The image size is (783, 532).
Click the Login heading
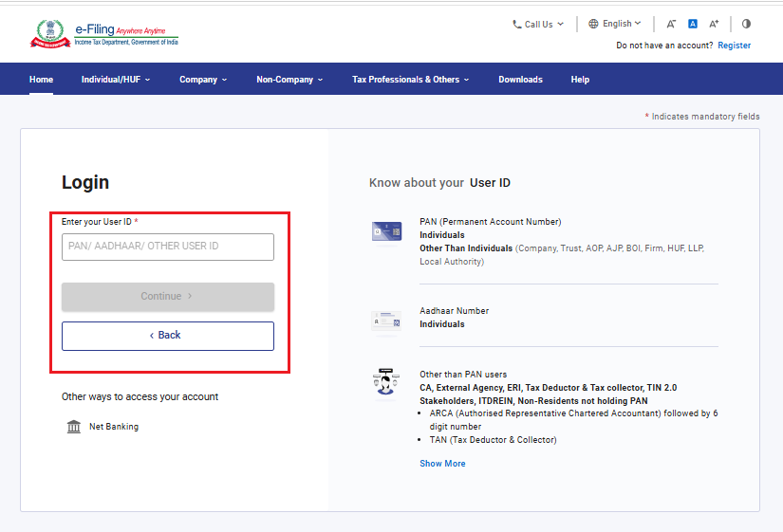[85, 183]
